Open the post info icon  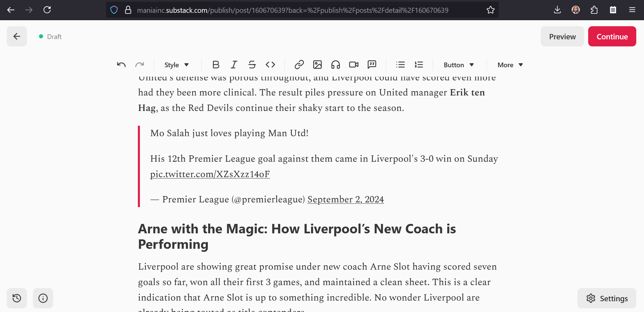coord(43,298)
